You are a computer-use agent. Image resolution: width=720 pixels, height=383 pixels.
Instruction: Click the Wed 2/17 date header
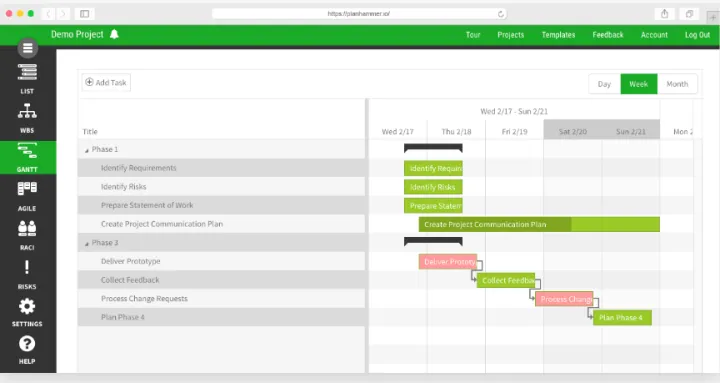click(x=398, y=131)
